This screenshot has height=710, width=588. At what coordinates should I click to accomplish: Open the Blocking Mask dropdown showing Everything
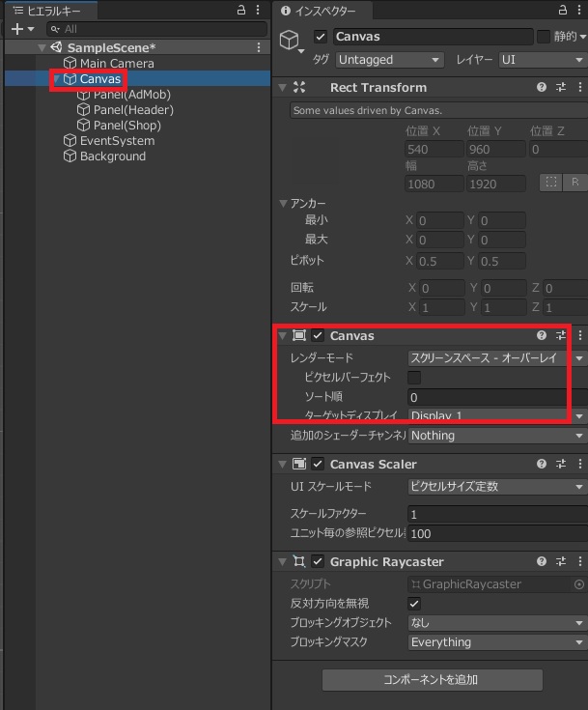494,642
